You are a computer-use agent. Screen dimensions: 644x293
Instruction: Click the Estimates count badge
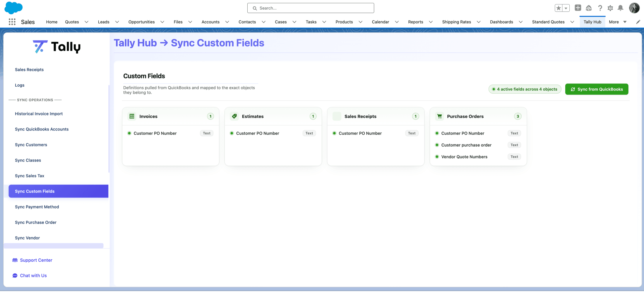(x=313, y=116)
